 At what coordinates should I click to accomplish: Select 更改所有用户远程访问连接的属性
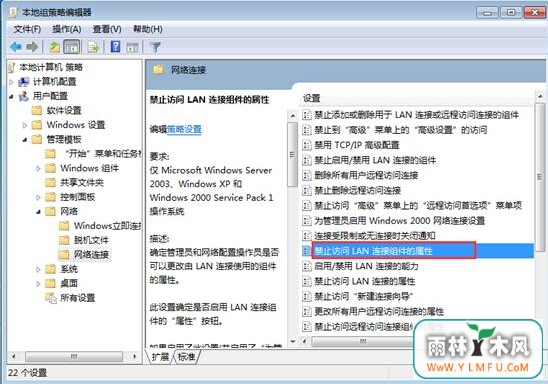click(x=373, y=311)
